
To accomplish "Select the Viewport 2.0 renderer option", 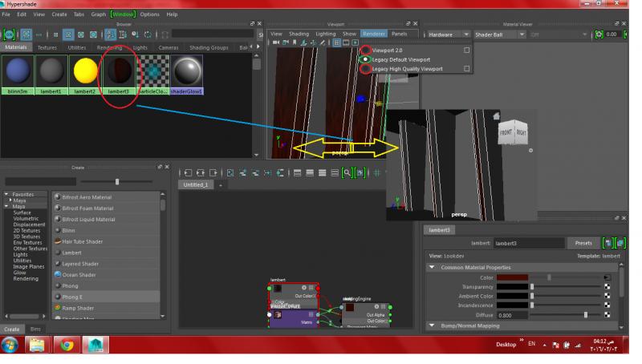I will click(x=388, y=50).
